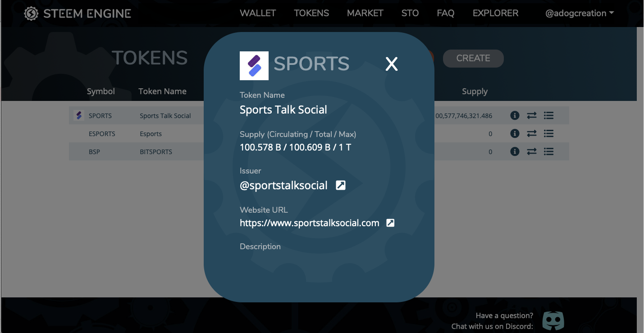Viewport: 644px width, 333px height.
Task: Click the ESPORTS row supply value 0
Action: coord(490,134)
